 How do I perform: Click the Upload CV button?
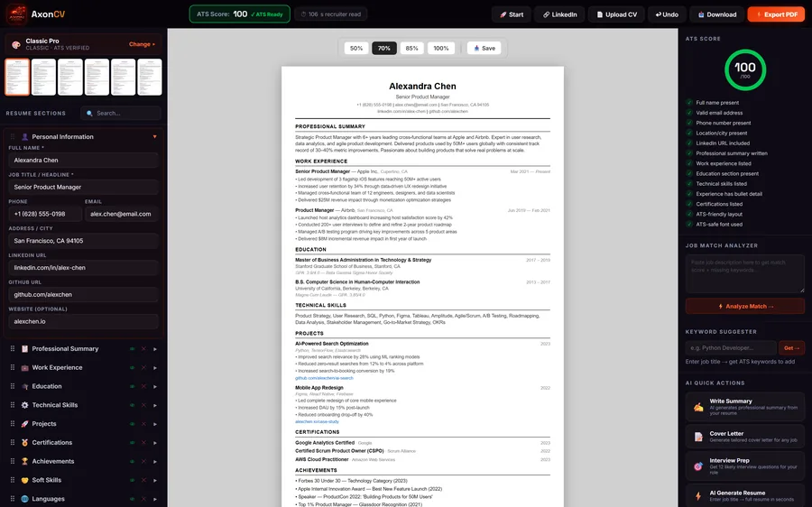pyautogui.click(x=616, y=14)
